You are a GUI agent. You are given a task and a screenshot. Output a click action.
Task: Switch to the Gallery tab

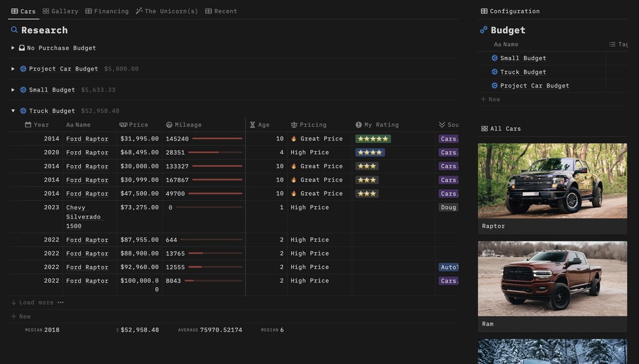(x=60, y=11)
